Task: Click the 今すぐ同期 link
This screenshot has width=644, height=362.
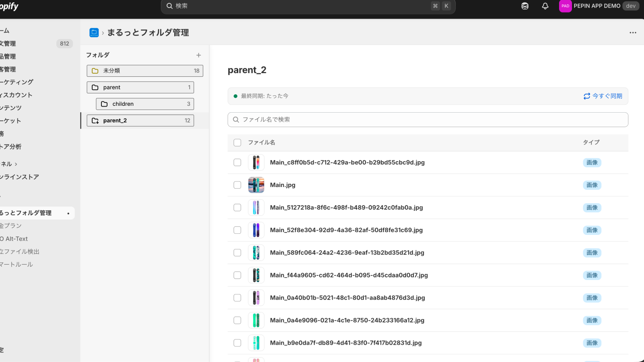Action: [x=607, y=96]
